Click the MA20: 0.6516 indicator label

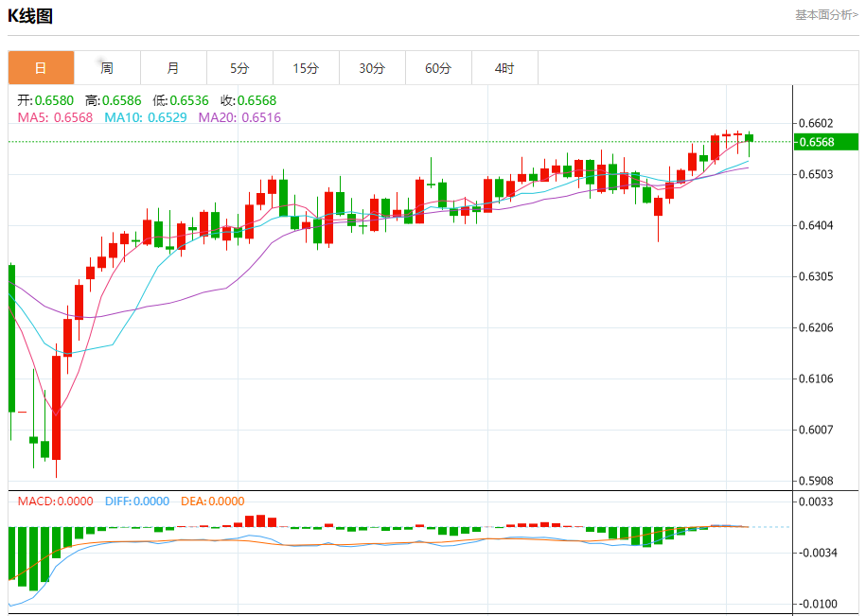click(x=239, y=117)
